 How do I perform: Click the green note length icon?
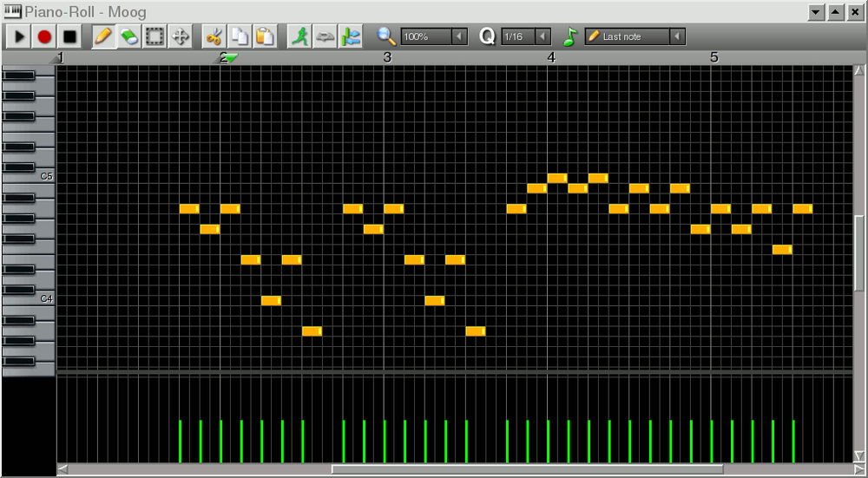click(570, 36)
